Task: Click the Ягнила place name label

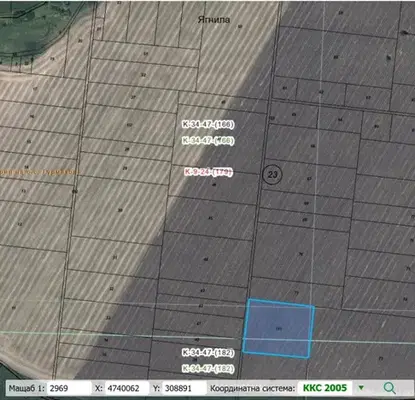Action: [x=214, y=20]
